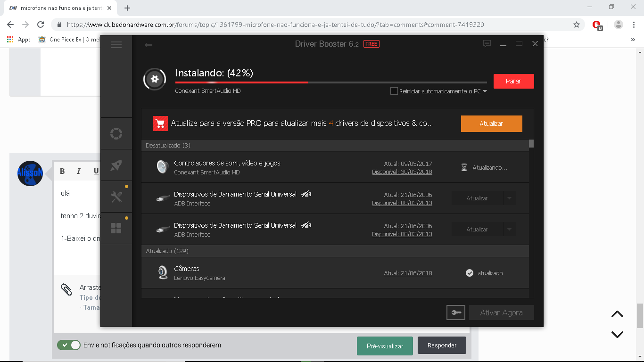Enable Reiniciar automaticamente o PC checkbox
Screen dimensions: 644x362
pos(394,91)
